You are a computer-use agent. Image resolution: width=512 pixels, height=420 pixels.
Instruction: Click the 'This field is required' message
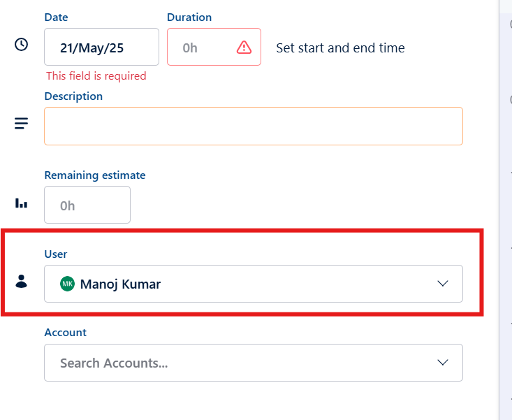tap(96, 75)
